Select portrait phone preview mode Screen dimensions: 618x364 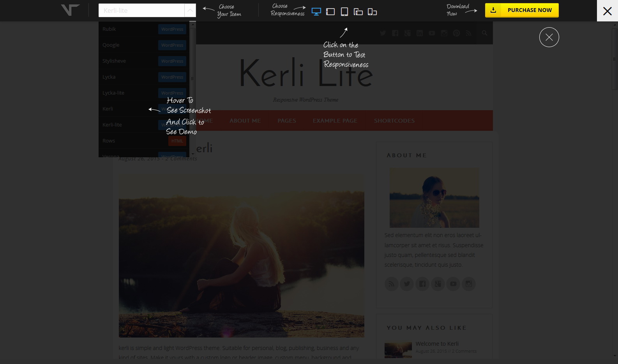coord(372,12)
